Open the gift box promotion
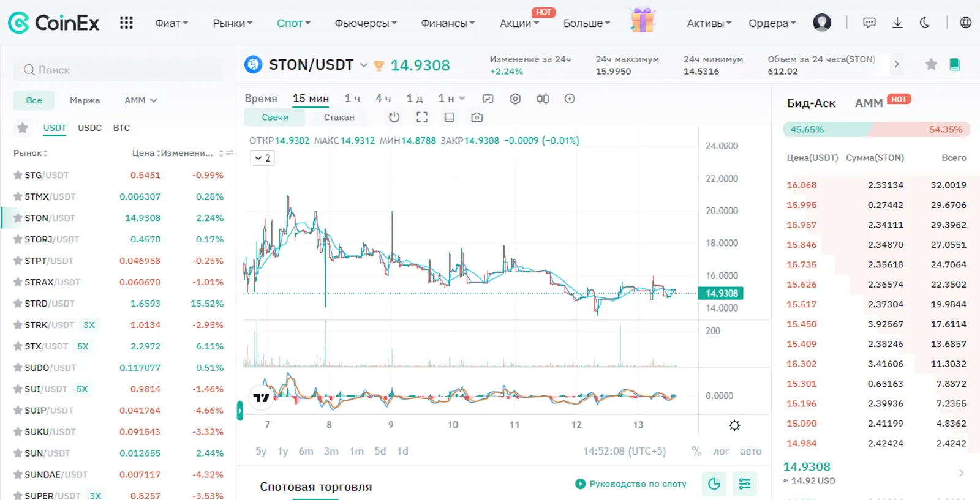This screenshot has height=500, width=980. pyautogui.click(x=643, y=20)
